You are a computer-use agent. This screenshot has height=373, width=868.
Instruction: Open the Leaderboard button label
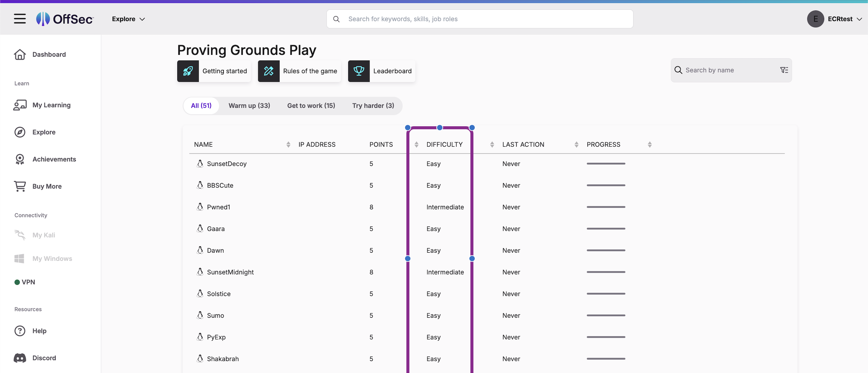(392, 71)
